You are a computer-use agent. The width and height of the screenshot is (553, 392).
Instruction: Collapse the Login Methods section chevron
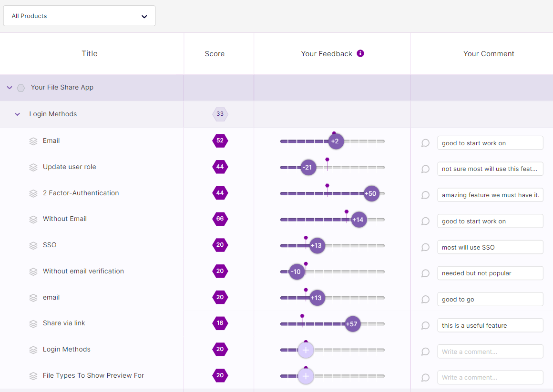(18, 114)
